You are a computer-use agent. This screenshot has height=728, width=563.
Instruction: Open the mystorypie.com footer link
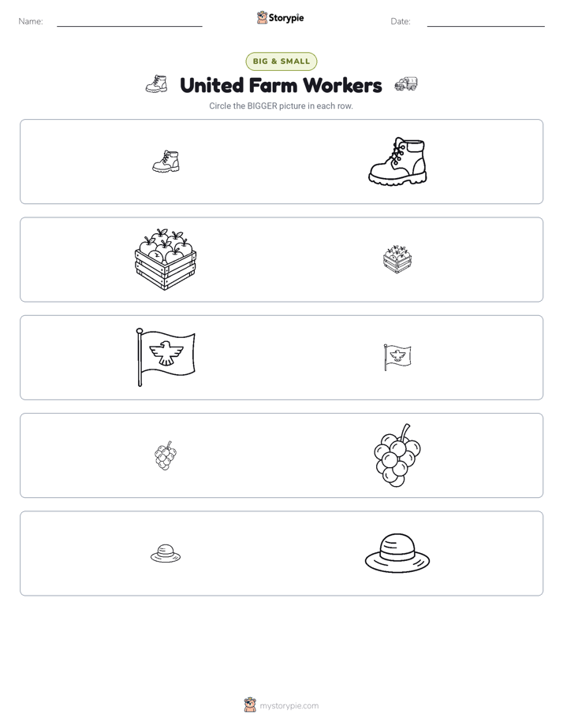point(289,706)
